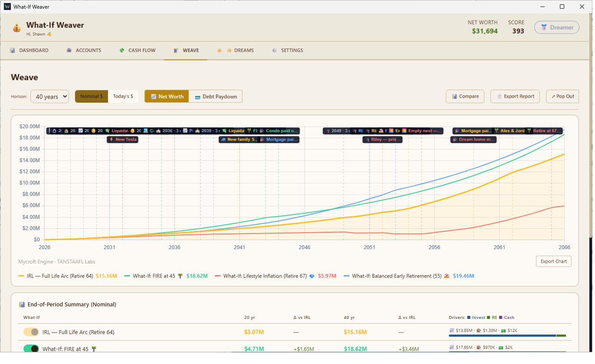Open the Cash Flow tab
The height and width of the screenshot is (364, 595).
point(137,50)
